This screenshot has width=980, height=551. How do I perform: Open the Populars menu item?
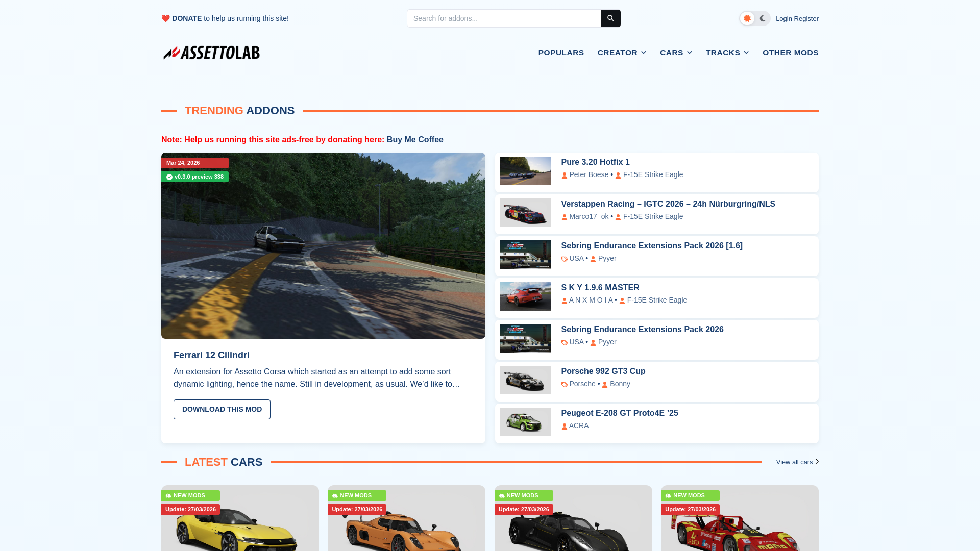[561, 53]
